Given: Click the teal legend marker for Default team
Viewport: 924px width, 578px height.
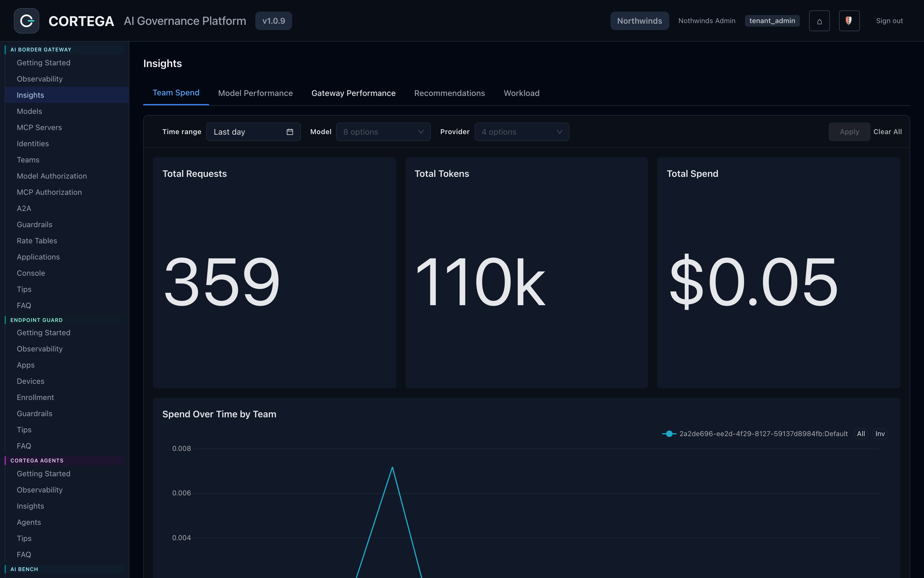Looking at the screenshot, I should 669,434.
